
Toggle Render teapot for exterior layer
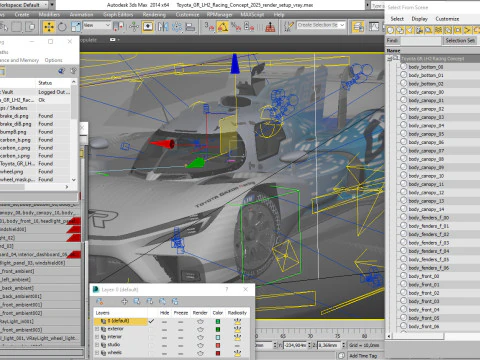200,330
